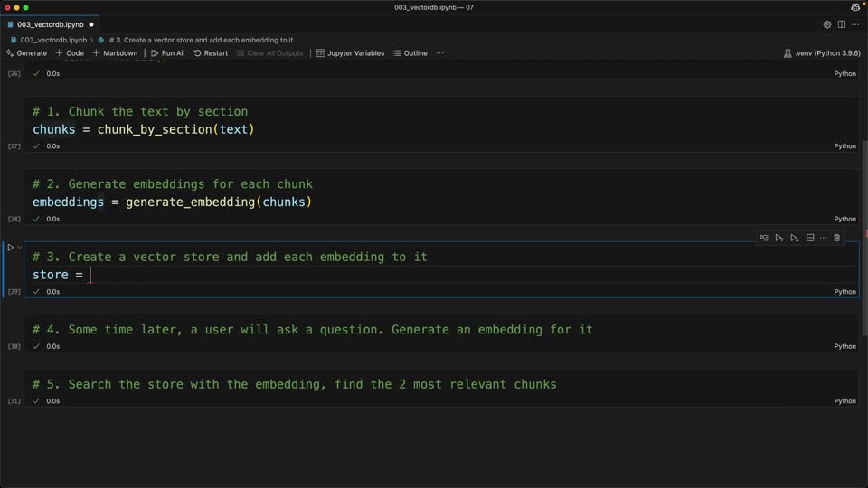Viewport: 868px width, 488px height.
Task: Click success checkmark of cell 30
Action: [x=36, y=346]
